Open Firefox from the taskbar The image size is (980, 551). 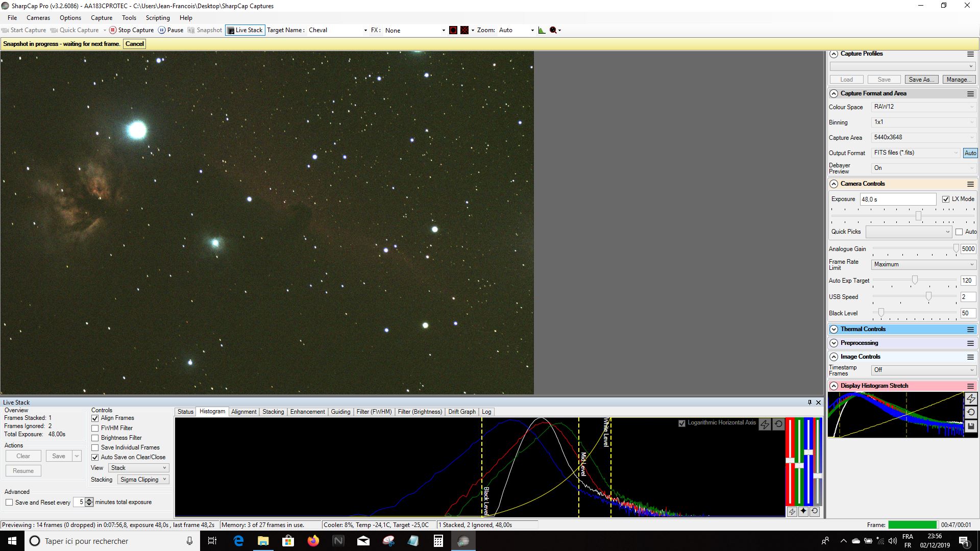coord(313,541)
